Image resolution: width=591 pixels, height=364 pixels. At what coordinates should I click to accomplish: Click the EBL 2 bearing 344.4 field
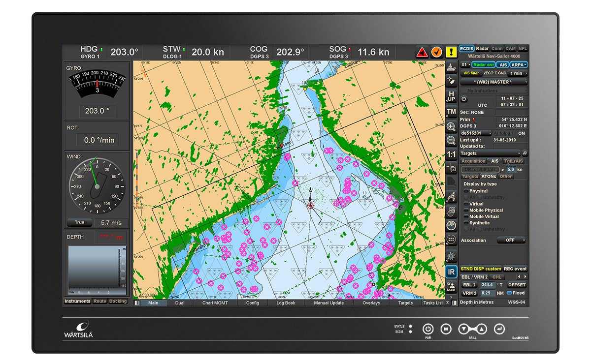tap(487, 285)
